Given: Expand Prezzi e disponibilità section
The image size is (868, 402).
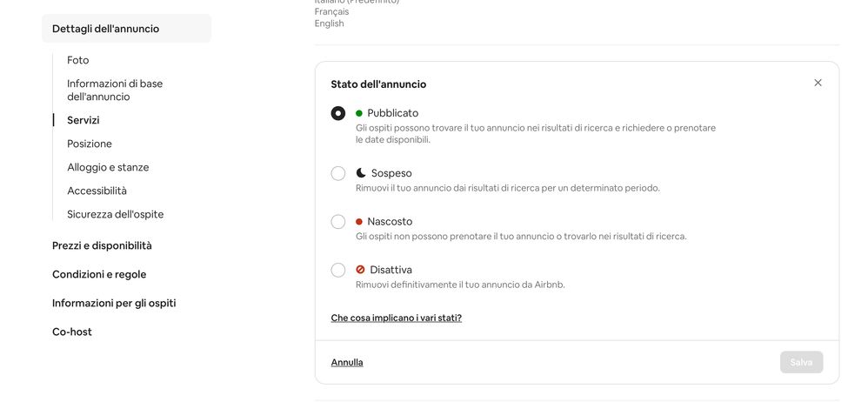Looking at the screenshot, I should click(102, 245).
